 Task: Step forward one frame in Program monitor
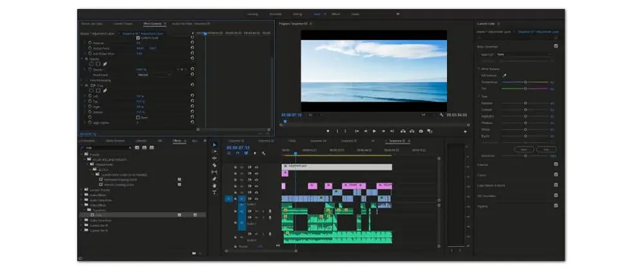[383, 131]
